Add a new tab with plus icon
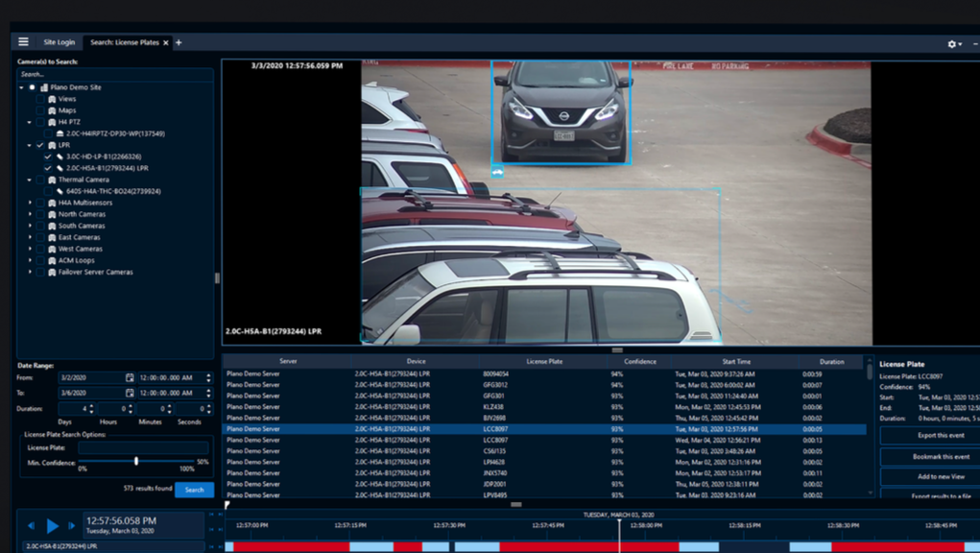980x553 pixels. click(x=179, y=42)
